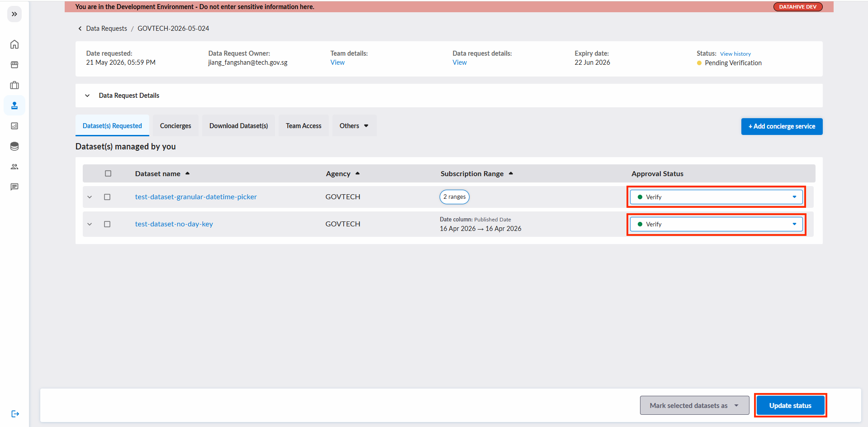View the Team details link

(x=337, y=62)
